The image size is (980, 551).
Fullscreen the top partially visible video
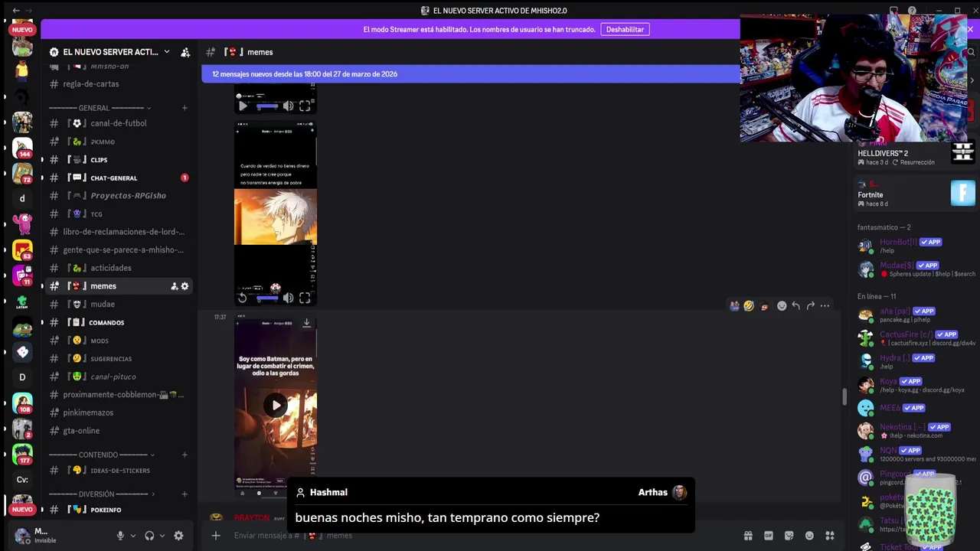tap(305, 106)
